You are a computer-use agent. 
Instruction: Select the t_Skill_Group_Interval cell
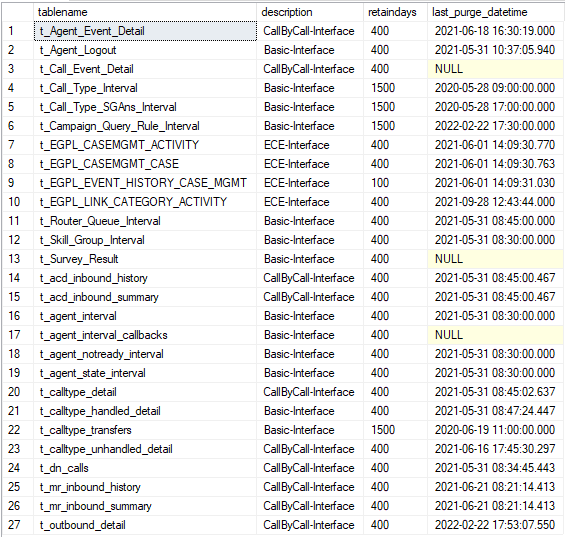145,240
